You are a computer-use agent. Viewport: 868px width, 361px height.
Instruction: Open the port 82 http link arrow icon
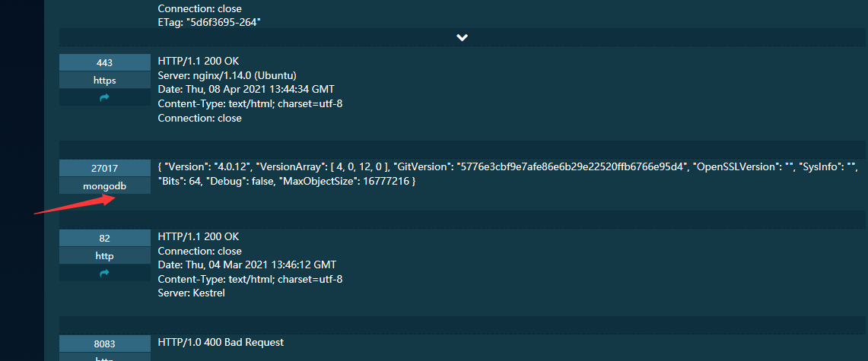tap(105, 273)
